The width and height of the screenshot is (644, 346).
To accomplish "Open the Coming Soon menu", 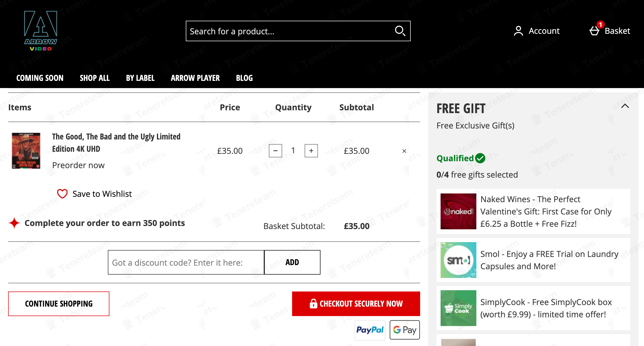I will (x=40, y=78).
